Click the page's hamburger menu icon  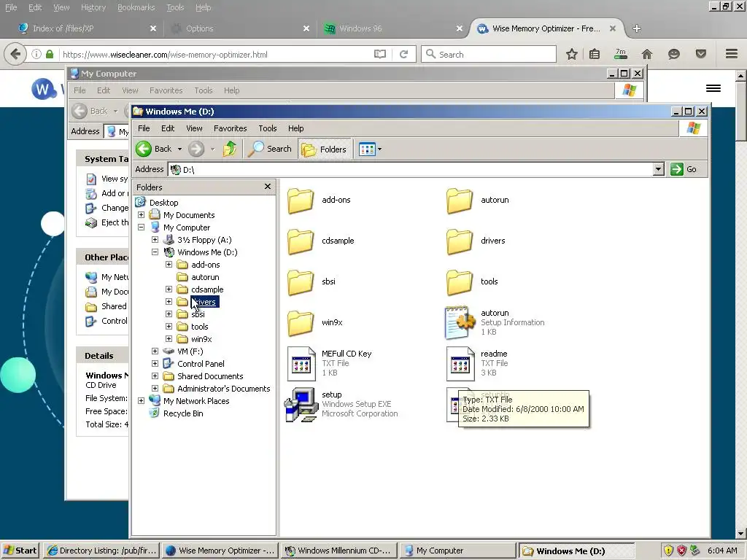click(x=713, y=88)
